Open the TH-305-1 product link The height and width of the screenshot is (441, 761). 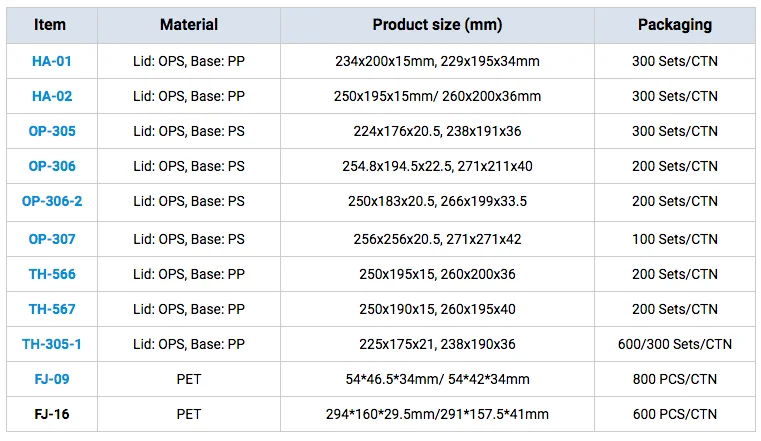tap(52, 344)
